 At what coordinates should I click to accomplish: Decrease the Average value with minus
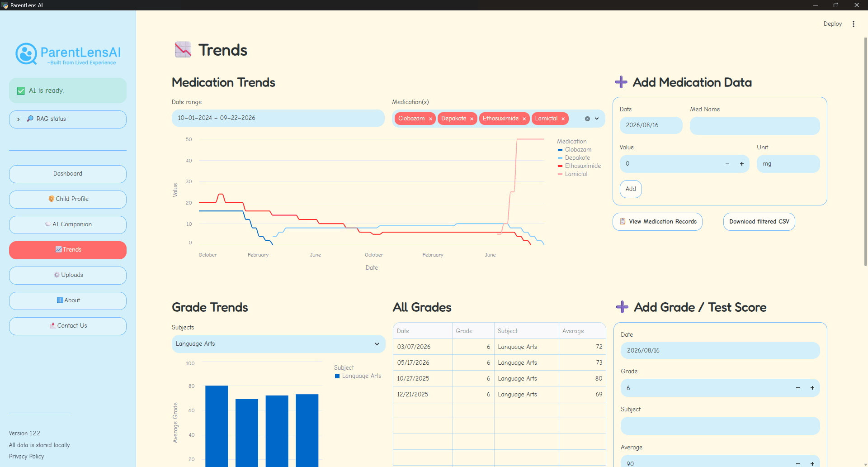[798, 463]
